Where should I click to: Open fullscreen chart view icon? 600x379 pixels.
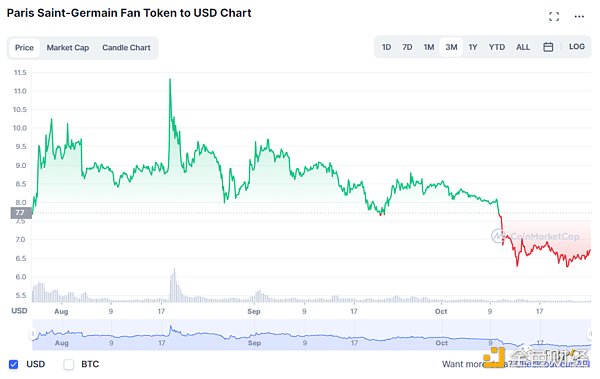(554, 16)
